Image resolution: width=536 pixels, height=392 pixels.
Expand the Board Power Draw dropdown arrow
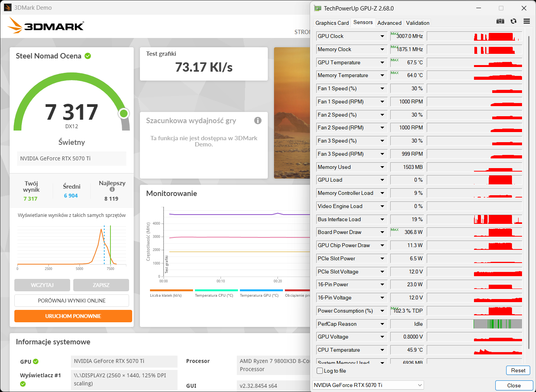[x=382, y=232]
